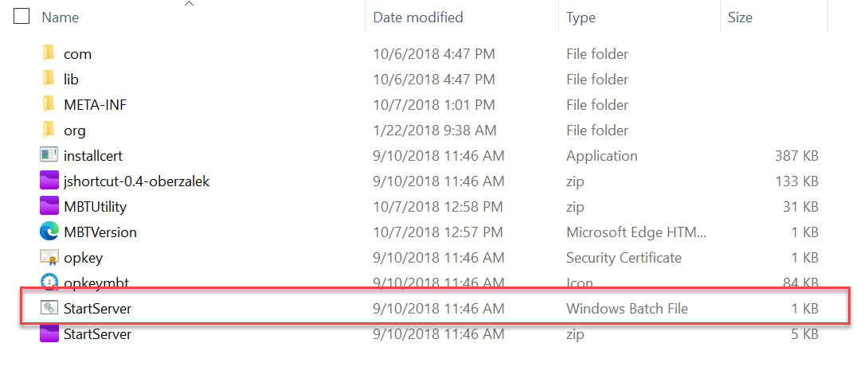Viewport: 868px width, 378px height.
Task: Click the sort arrow above Name
Action: click(x=190, y=4)
